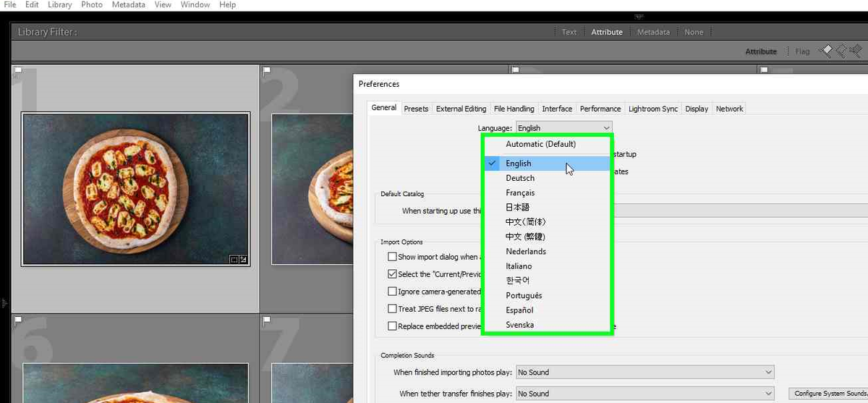Select Deutsch in language list
Screen dimensions: 868x403
point(547,178)
